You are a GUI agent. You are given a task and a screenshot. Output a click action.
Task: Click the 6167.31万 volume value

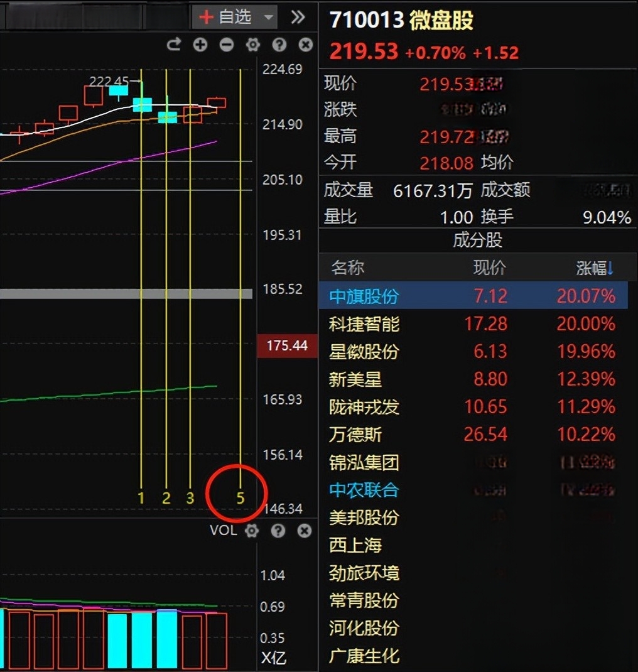(432, 191)
